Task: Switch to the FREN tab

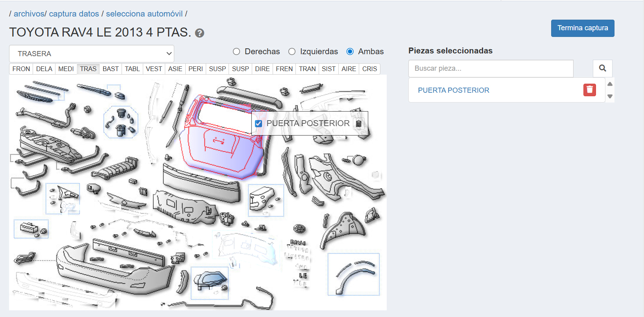Action: pos(284,69)
